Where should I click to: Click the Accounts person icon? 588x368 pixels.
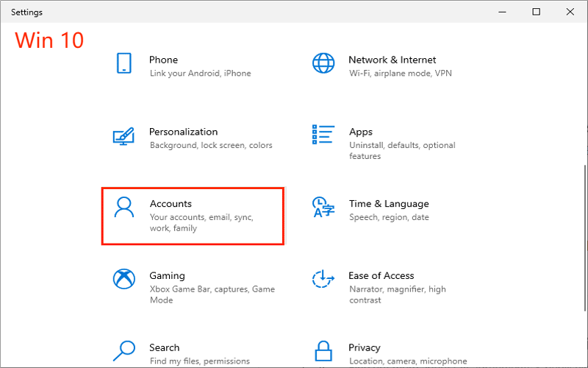[123, 208]
